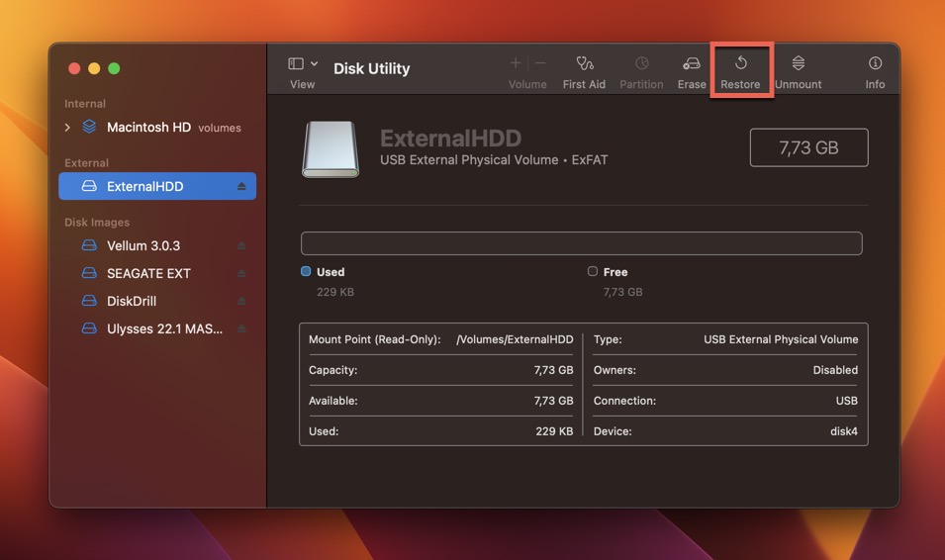Open the Info panel icon
The image size is (945, 560).
tap(875, 63)
